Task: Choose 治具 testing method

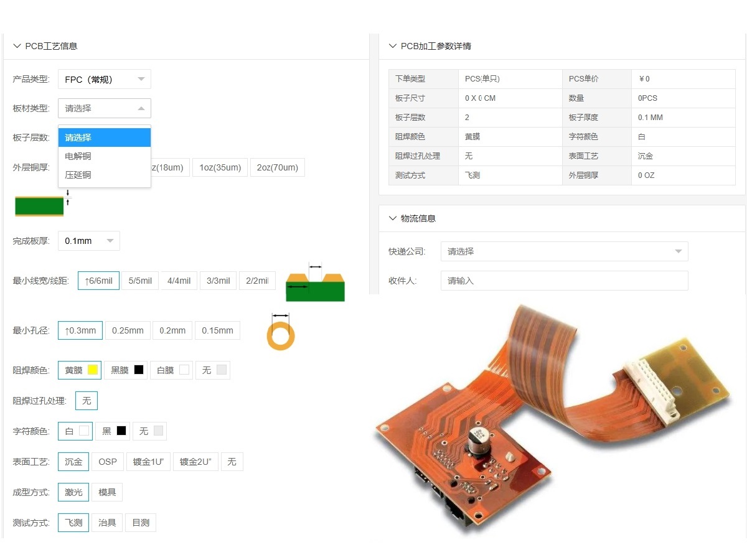Action: tap(107, 523)
